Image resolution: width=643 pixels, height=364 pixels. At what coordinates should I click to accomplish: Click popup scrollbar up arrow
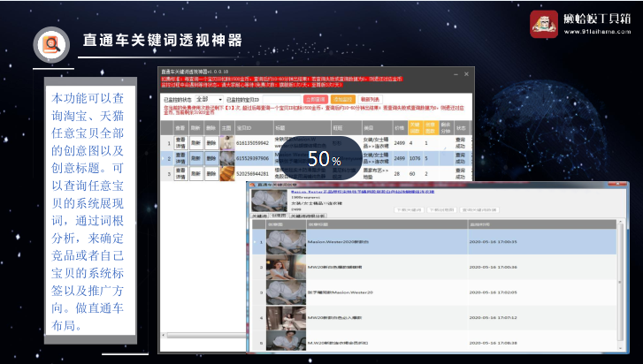[x=620, y=223]
